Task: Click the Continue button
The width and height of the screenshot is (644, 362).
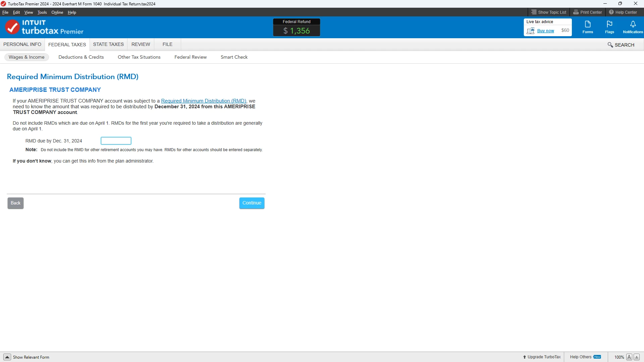Action: pos(252,203)
